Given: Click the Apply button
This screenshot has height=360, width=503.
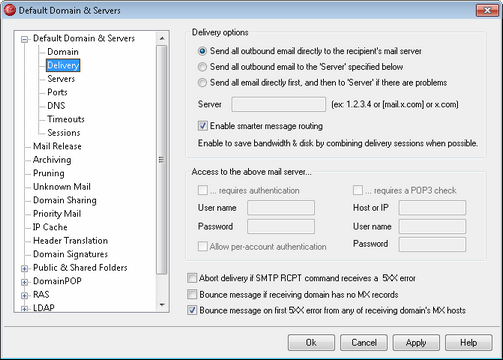Looking at the screenshot, I should click(416, 343).
